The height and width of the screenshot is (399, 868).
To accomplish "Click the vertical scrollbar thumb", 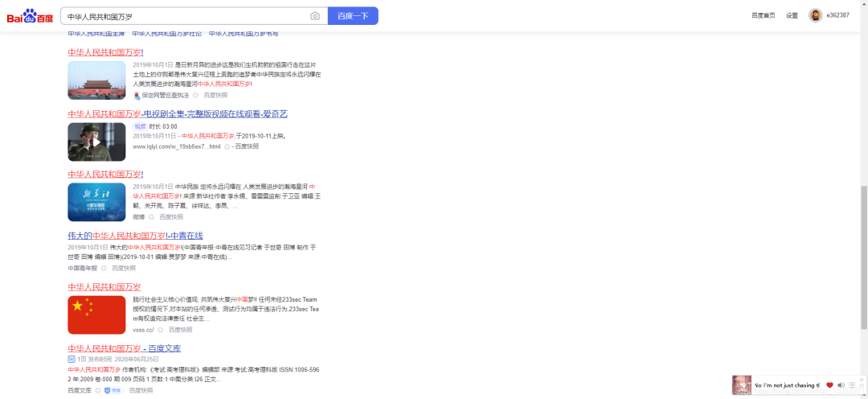I will point(864,257).
